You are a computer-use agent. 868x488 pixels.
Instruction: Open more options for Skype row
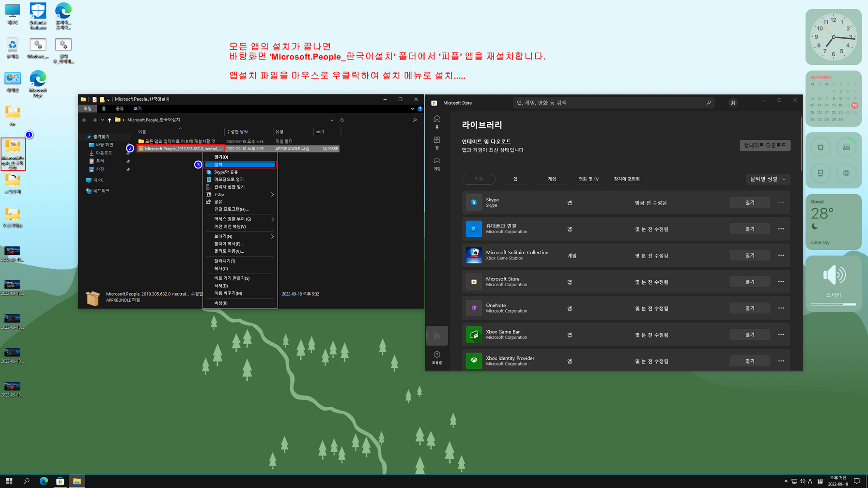(x=781, y=202)
